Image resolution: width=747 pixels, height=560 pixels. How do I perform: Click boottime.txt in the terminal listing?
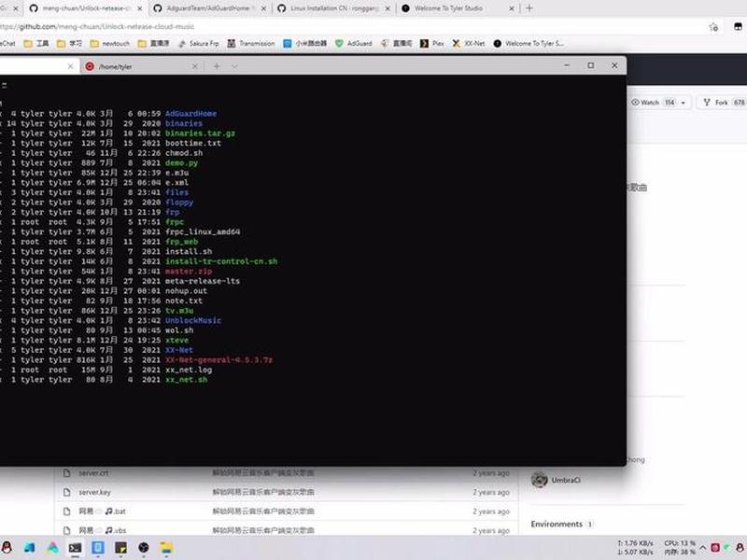tap(193, 144)
